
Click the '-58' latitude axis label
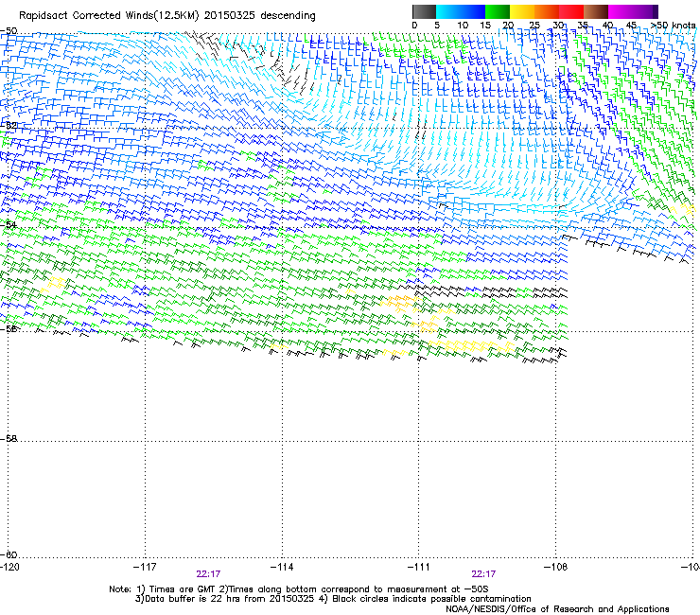9,439
